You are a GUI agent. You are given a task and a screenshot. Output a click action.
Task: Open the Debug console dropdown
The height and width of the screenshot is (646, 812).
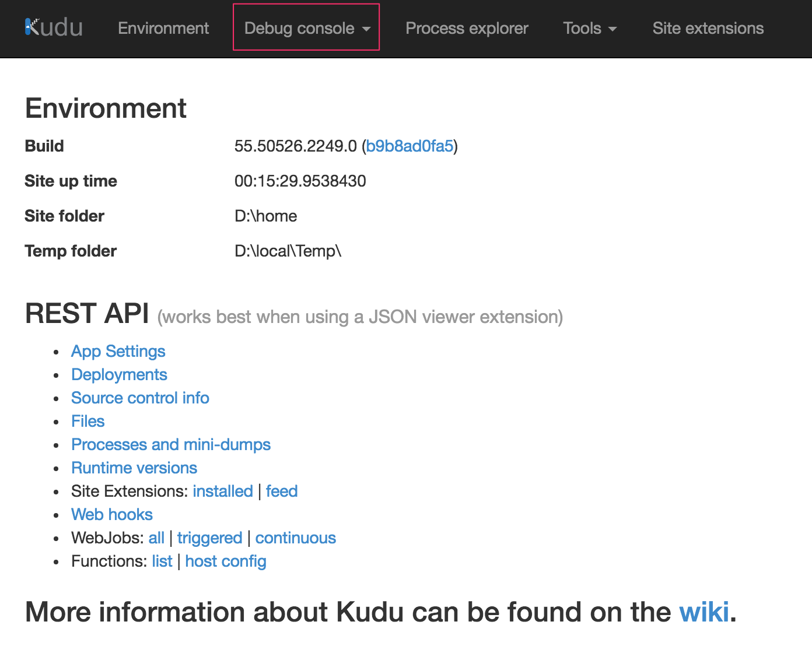[307, 28]
